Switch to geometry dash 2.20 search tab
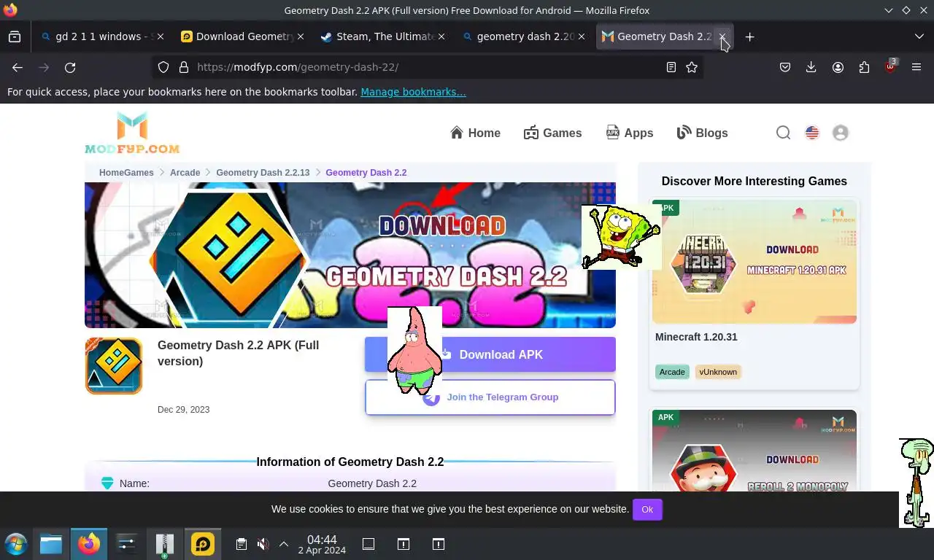 (x=525, y=36)
